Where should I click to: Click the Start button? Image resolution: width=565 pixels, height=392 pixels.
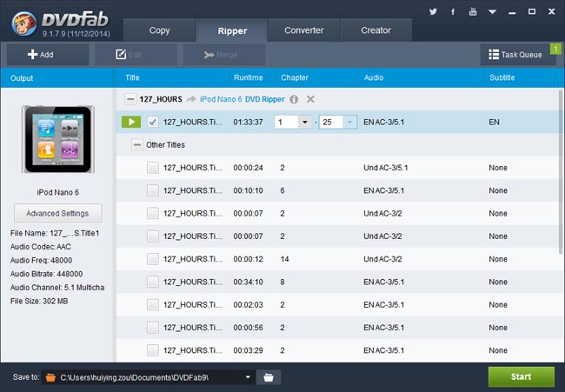click(521, 377)
